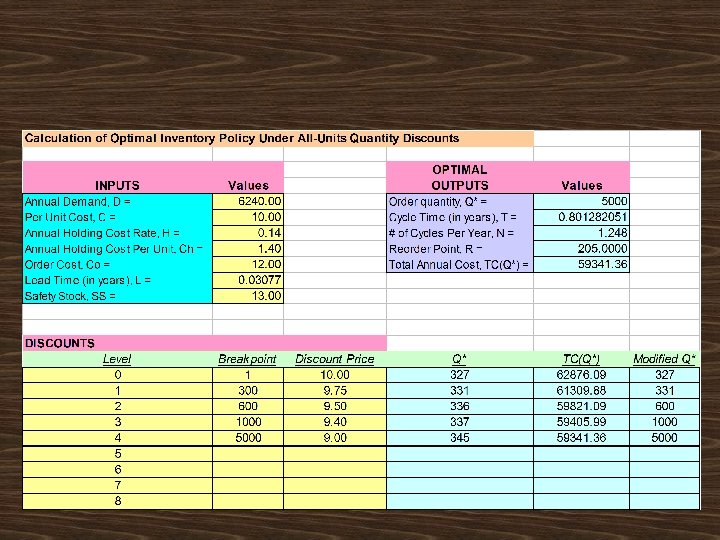Image resolution: width=720 pixels, height=540 pixels.
Task: Click the 'Annual Holding Cost Rate, H =' label
Action: [x=118, y=233]
